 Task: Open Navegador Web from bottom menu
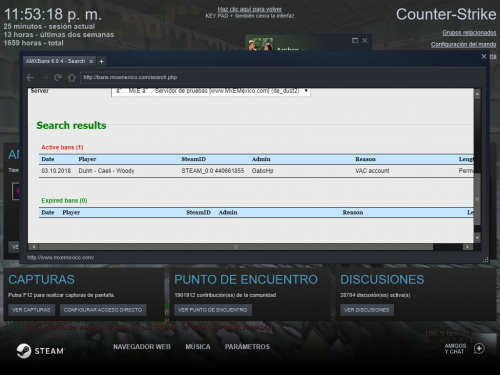(x=142, y=347)
